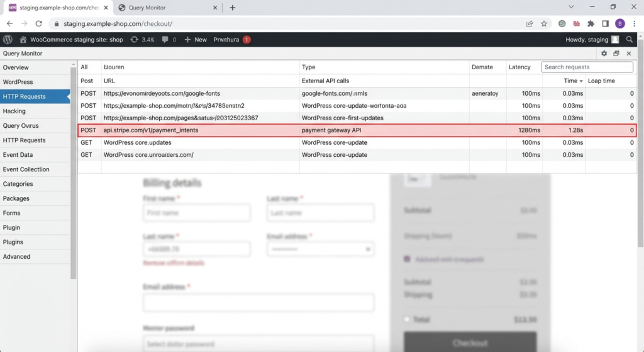Screen dimensions: 644x352
Task: Pop out the Query Monitor panel
Action: click(x=616, y=54)
